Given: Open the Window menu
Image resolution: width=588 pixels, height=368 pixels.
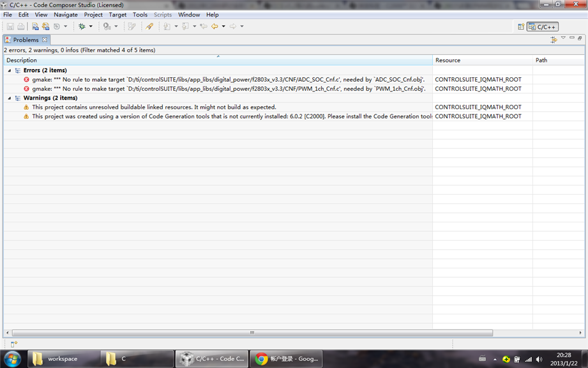Looking at the screenshot, I should point(189,15).
